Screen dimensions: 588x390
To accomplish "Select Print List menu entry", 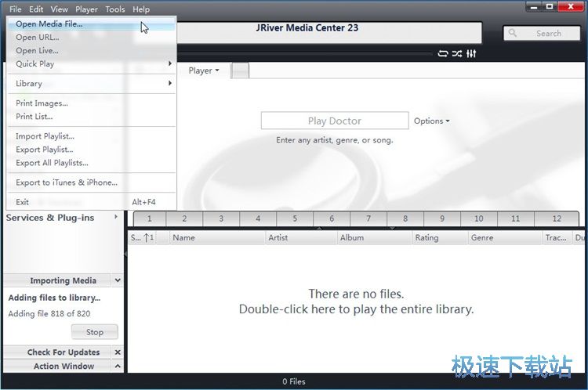I will (92, 117).
